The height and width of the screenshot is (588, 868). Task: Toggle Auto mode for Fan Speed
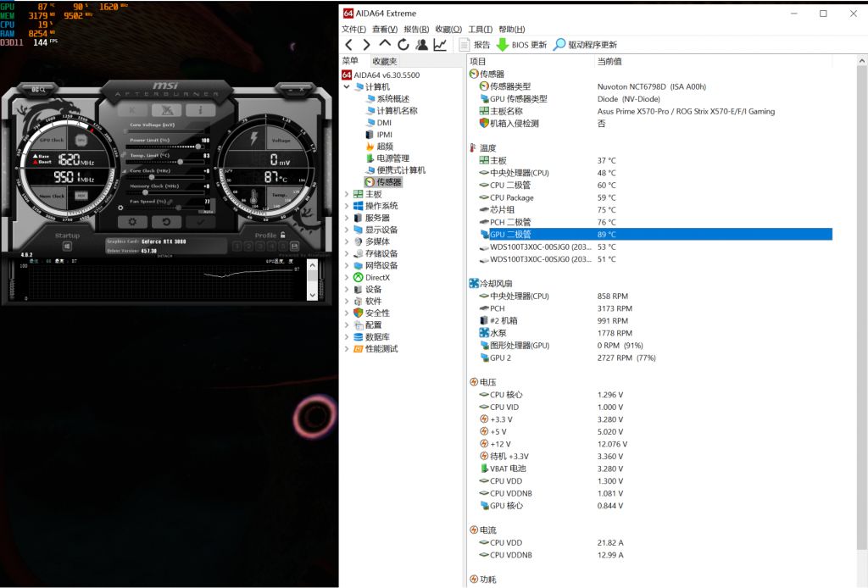[x=206, y=211]
